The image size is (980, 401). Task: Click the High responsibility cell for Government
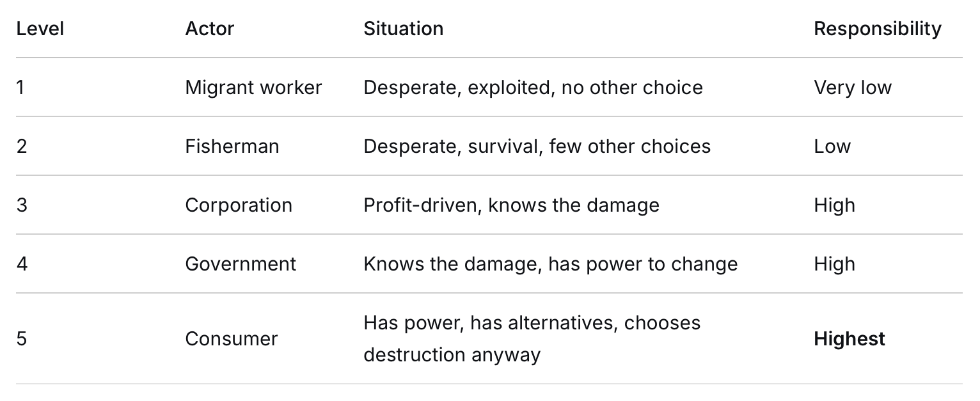click(834, 264)
